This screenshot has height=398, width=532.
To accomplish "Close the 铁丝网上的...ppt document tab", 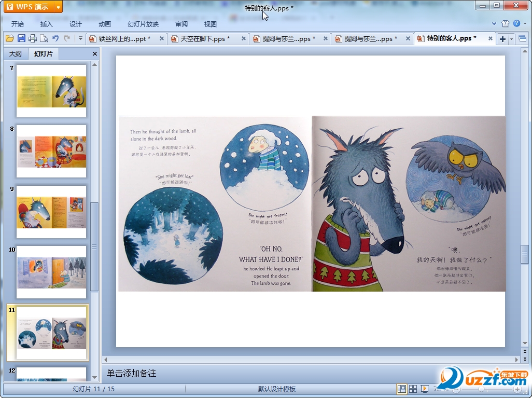I will pyautogui.click(x=162, y=39).
